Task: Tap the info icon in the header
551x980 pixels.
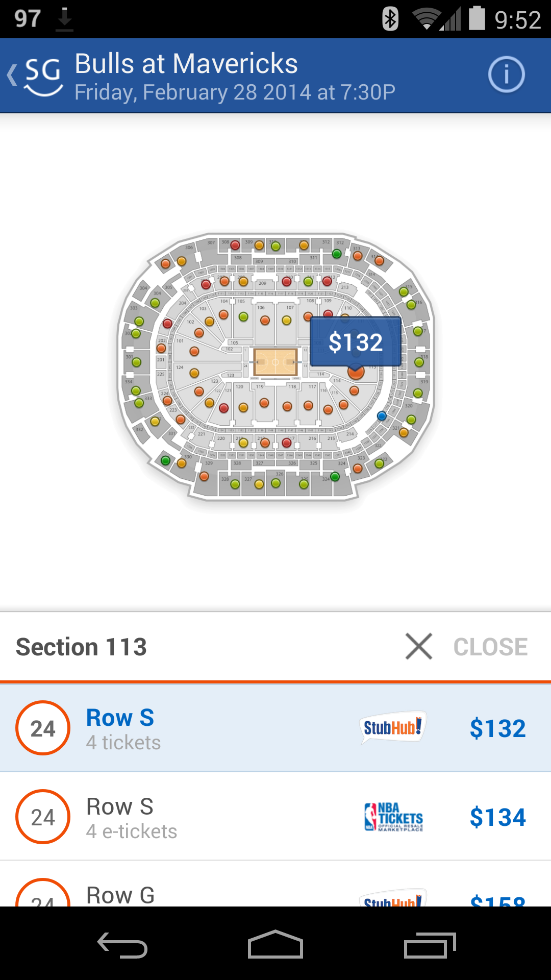Action: click(x=506, y=75)
